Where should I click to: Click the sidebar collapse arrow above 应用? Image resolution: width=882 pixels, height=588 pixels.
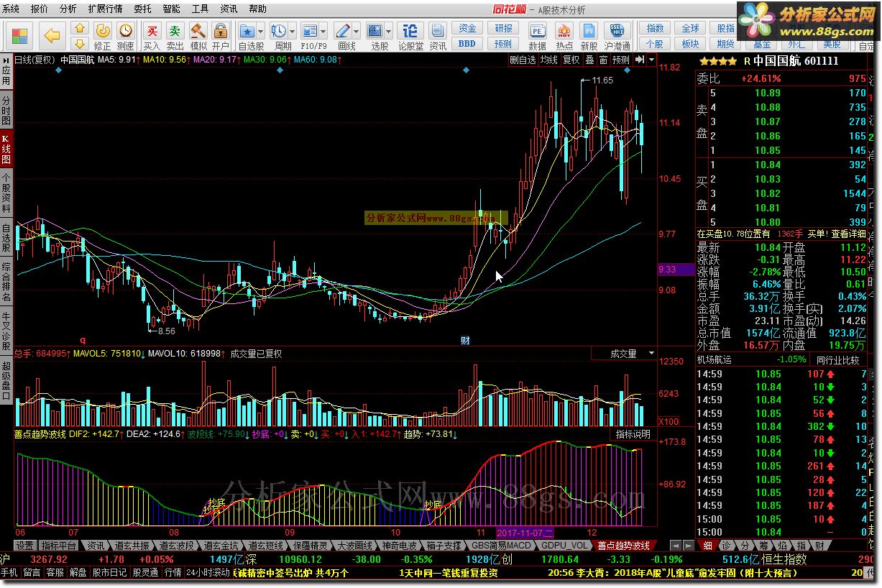coord(6,60)
